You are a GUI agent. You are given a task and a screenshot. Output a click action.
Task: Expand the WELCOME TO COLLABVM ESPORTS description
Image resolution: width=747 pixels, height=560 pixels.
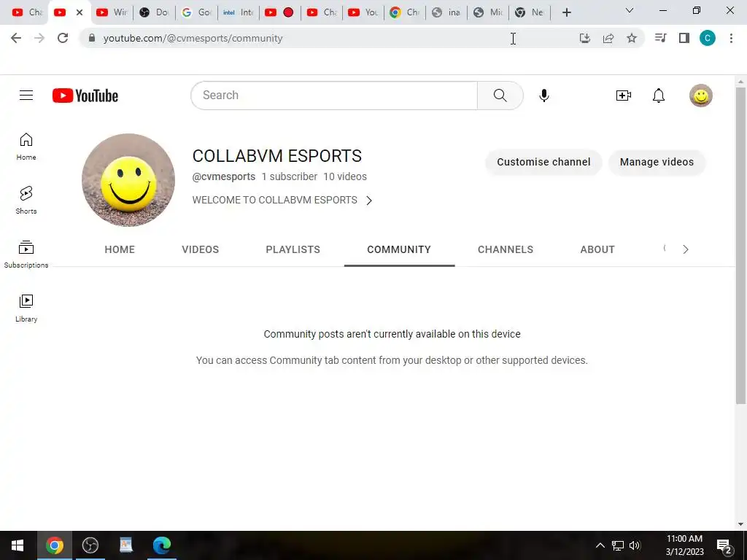coord(282,200)
